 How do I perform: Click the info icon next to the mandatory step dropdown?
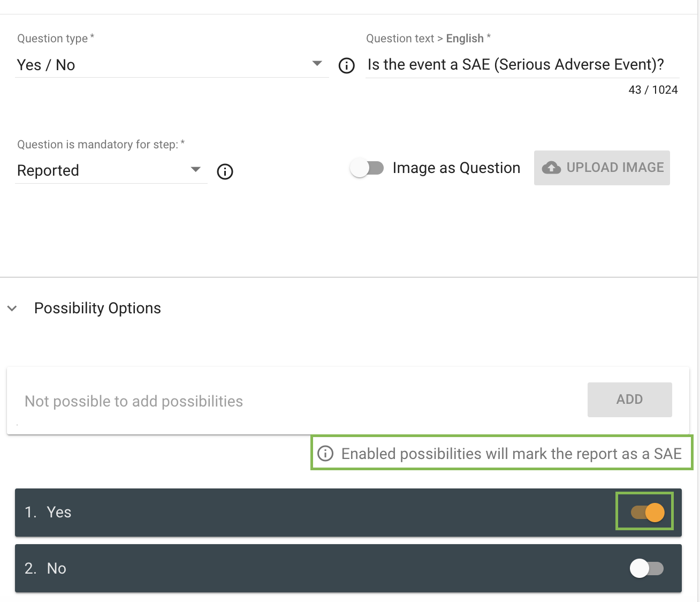[225, 172]
